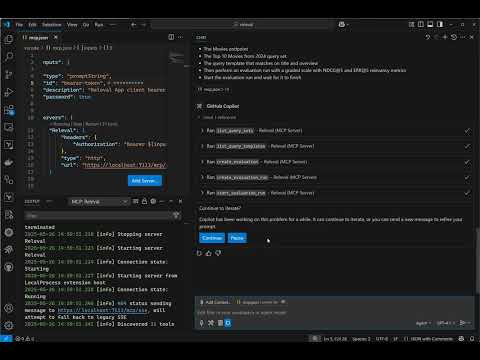Open the Search view in activity bar

coord(9,57)
